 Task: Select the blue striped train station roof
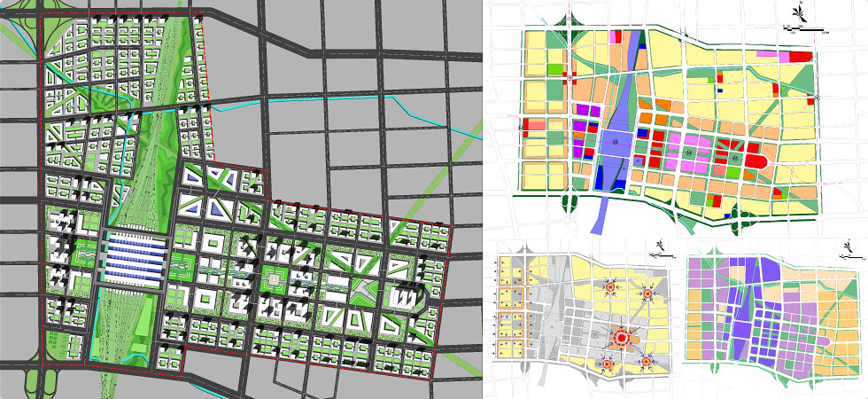point(133,257)
